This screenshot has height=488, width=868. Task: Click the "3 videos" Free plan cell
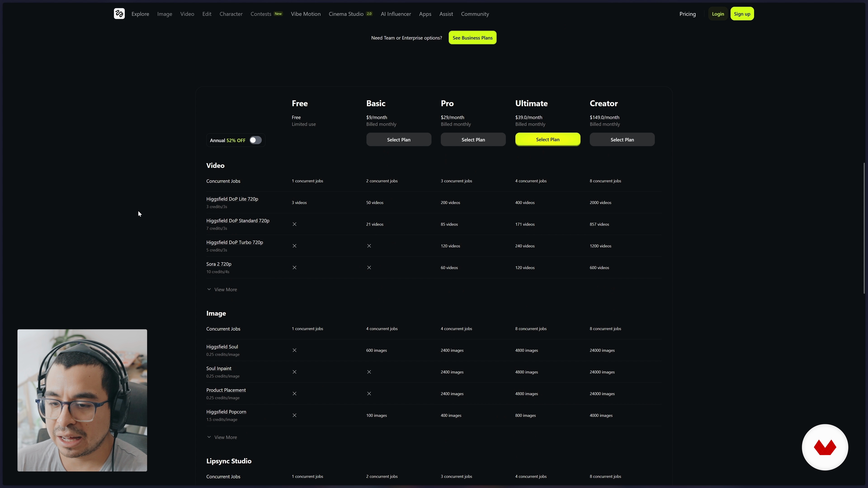[299, 203]
